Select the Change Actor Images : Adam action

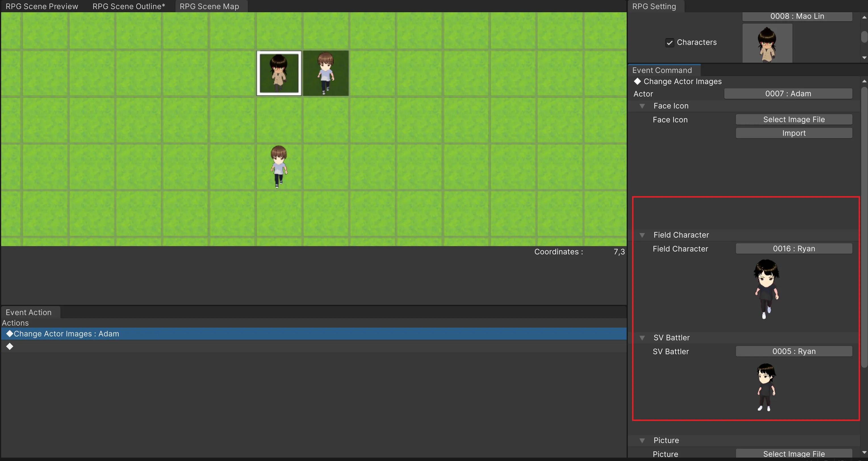[x=314, y=334]
